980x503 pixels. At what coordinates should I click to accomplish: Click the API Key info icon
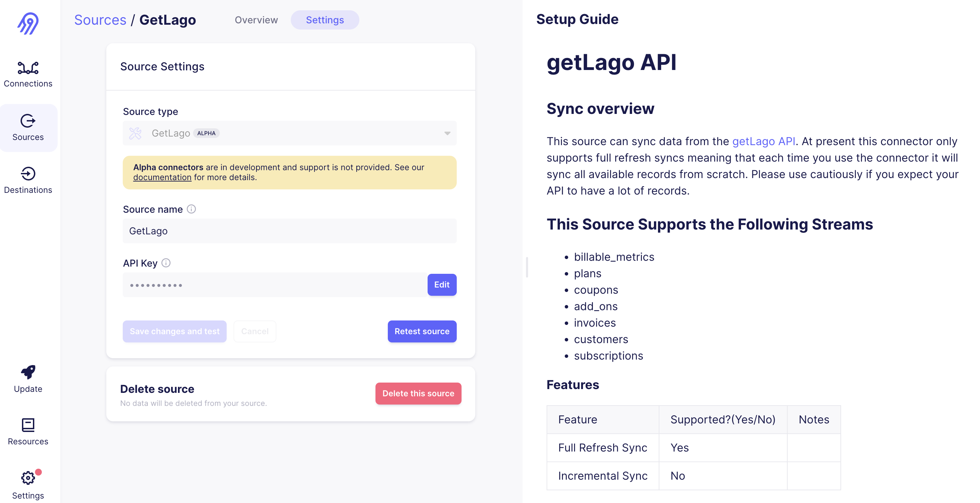166,263
